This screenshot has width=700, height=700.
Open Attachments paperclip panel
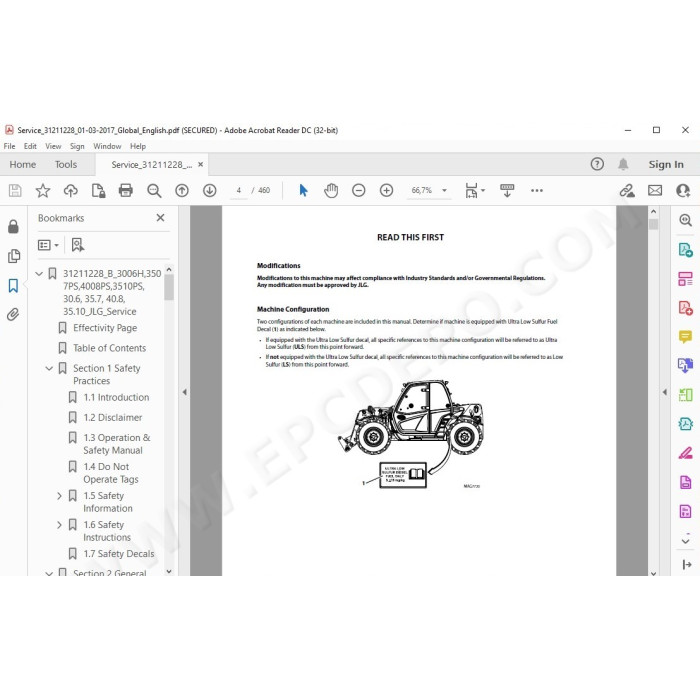click(13, 315)
